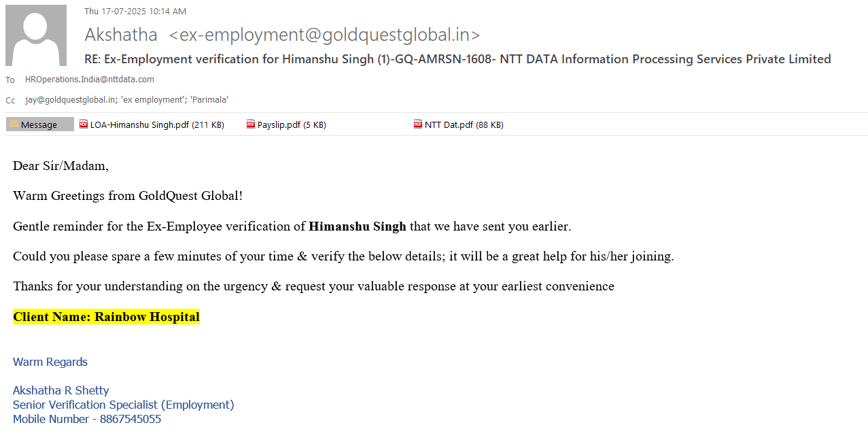Click the received date and time stamp

135,11
